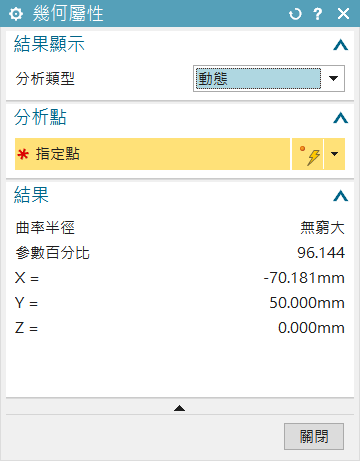Open the point type dropdown arrow beside 指定點
The image size is (360, 461).
(x=334, y=154)
